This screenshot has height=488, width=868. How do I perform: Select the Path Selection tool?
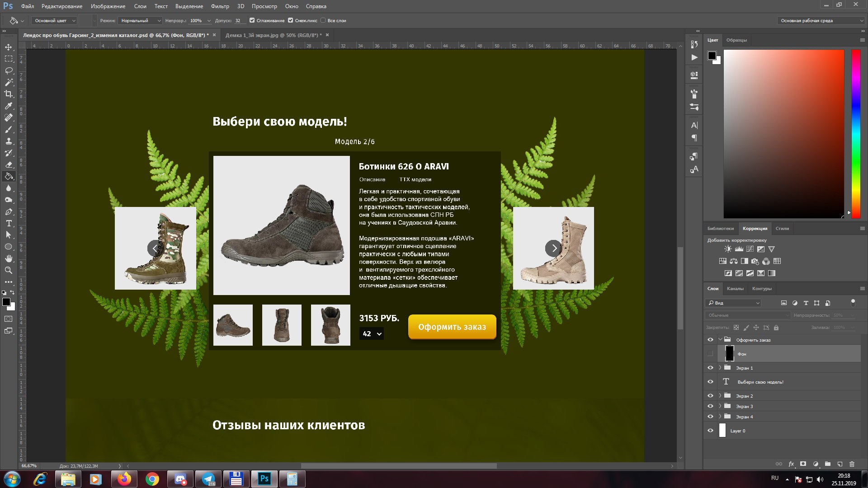tap(9, 235)
